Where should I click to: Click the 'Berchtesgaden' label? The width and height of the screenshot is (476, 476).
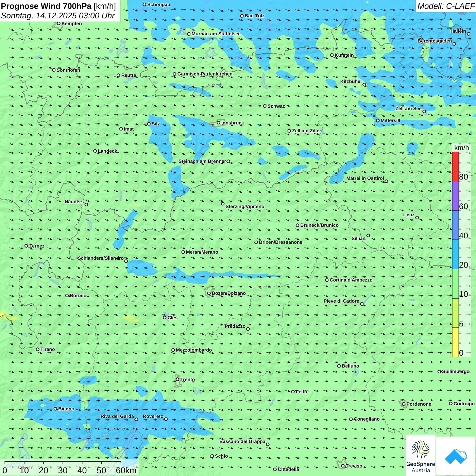[x=435, y=41]
